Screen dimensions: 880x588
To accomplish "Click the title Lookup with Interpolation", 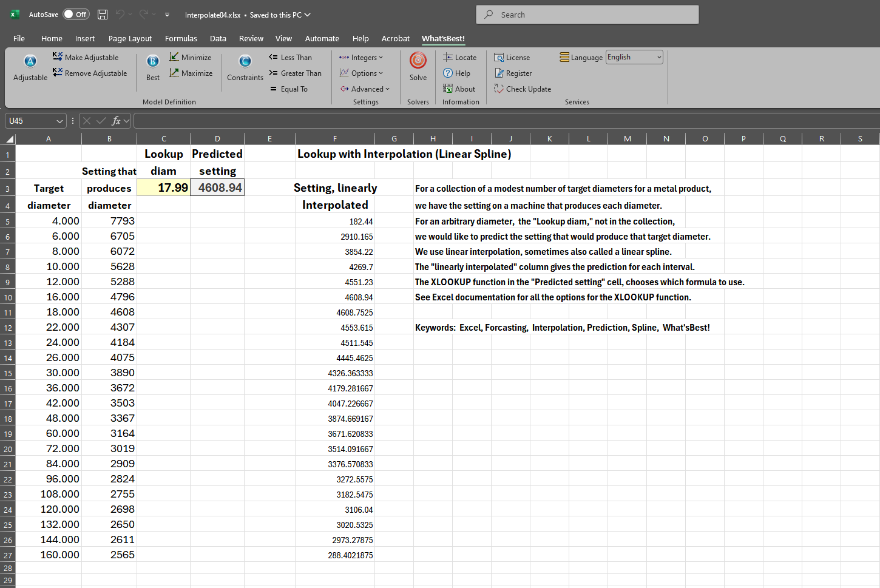I will pos(404,154).
